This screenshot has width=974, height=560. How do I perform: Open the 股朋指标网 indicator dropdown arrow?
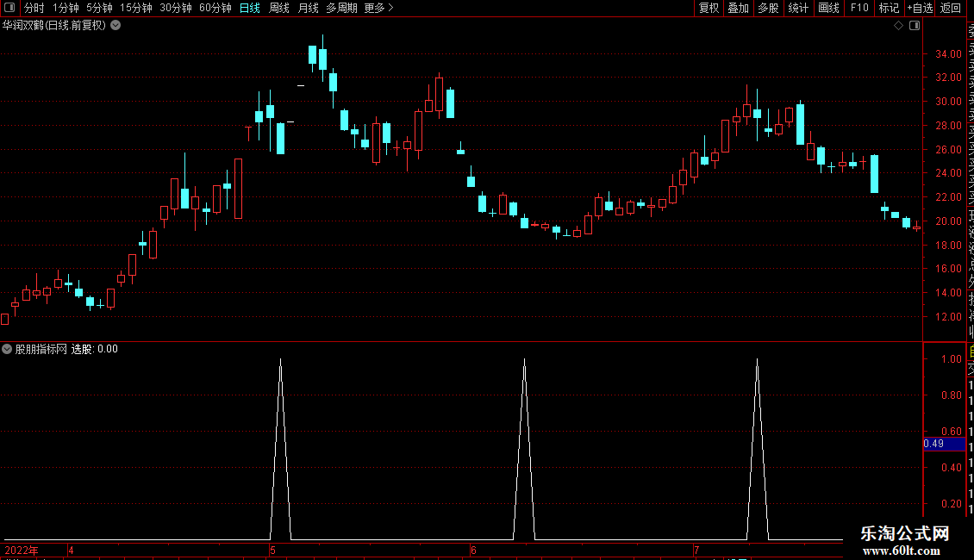click(7, 349)
